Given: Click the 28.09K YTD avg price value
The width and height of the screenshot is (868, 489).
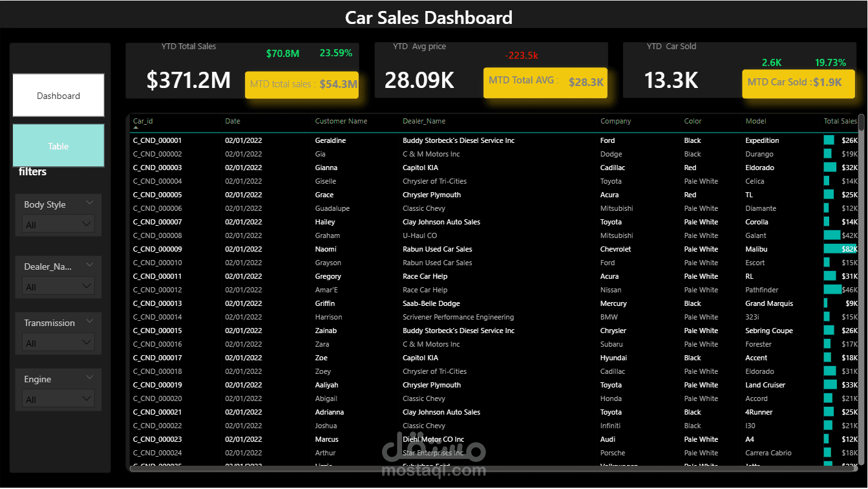Looking at the screenshot, I should click(x=419, y=80).
